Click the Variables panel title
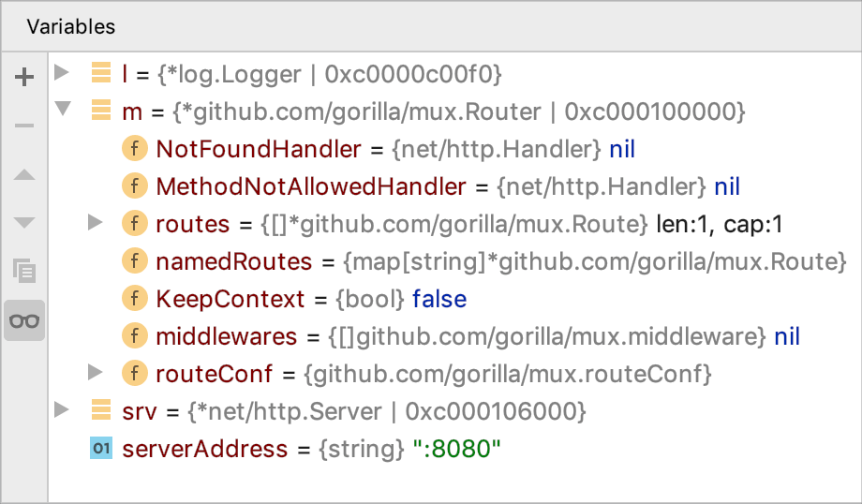This screenshot has height=504, width=862. point(71,26)
